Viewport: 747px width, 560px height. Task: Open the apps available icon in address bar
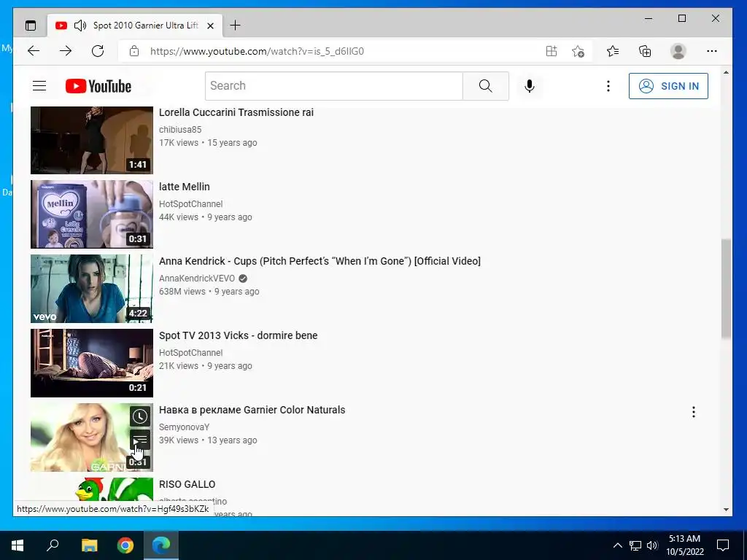tap(551, 51)
